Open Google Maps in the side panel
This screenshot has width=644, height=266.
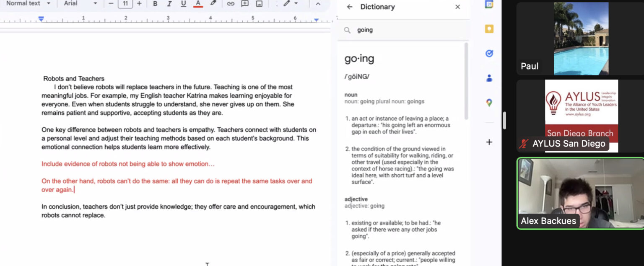click(x=489, y=103)
